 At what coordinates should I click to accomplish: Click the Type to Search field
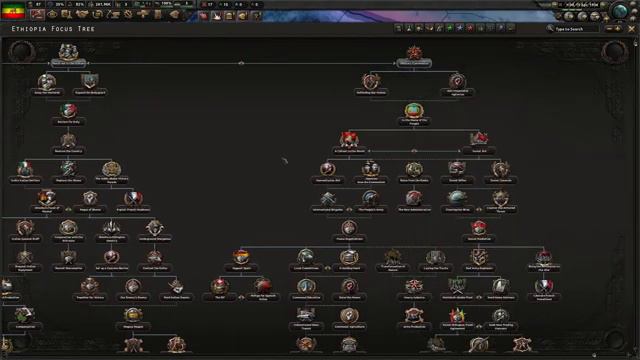(x=577, y=29)
